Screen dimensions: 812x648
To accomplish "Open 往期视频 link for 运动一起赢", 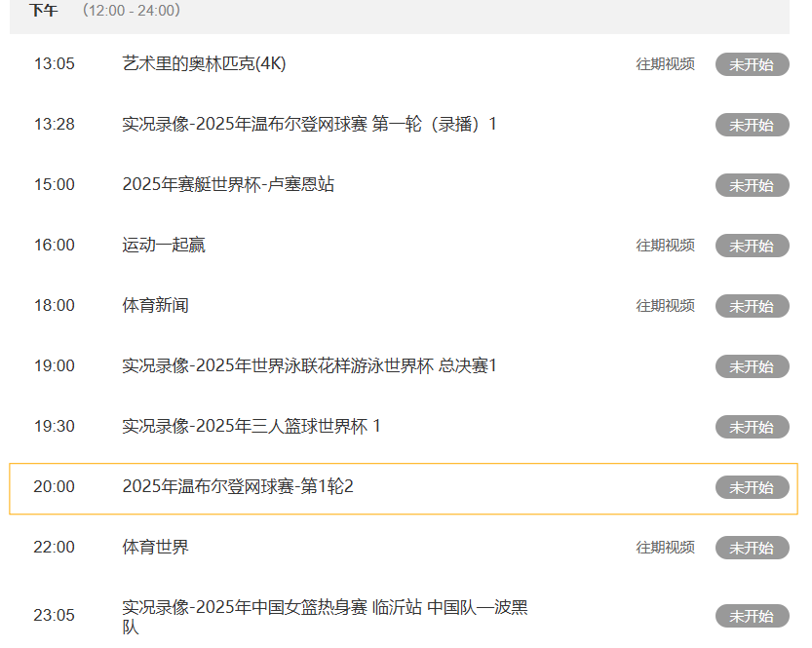I will point(666,246).
